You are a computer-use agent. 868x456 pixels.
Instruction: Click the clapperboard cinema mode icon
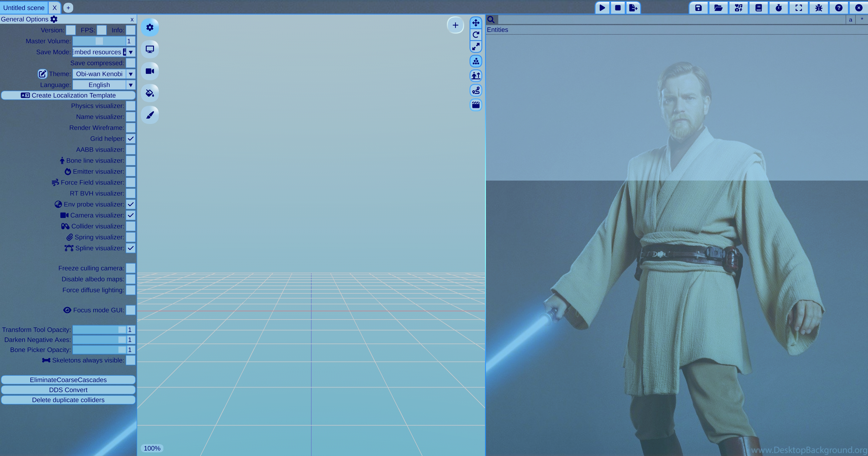tap(476, 105)
